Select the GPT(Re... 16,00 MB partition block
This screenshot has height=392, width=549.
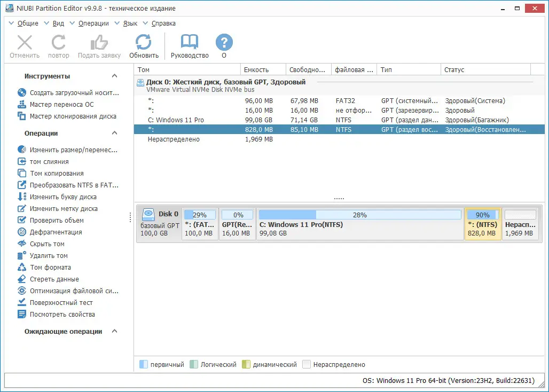pyautogui.click(x=238, y=224)
